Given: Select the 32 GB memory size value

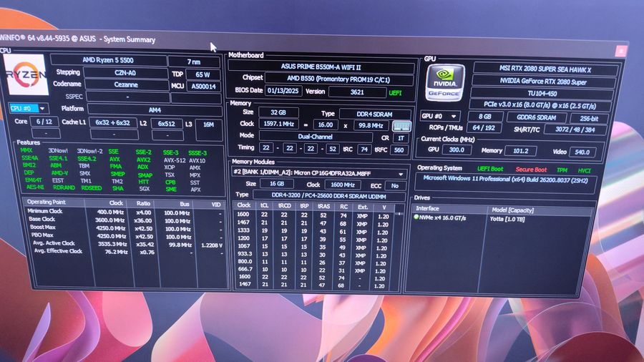Looking at the screenshot, I should 278,112.
